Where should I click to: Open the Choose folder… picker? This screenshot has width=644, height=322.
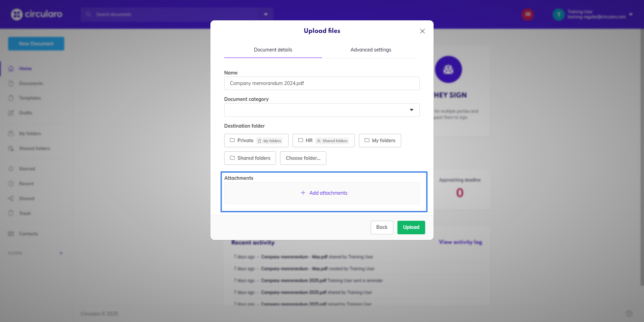(303, 158)
